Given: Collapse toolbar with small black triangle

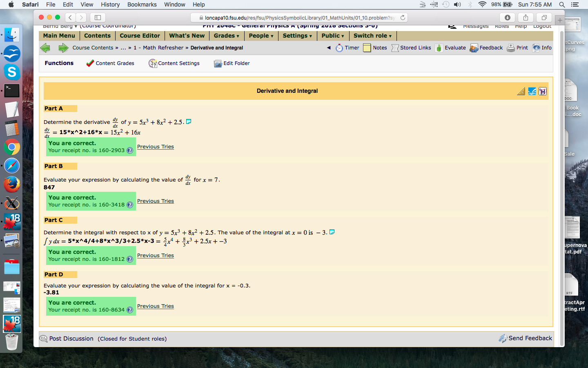Looking at the screenshot, I should [x=329, y=48].
